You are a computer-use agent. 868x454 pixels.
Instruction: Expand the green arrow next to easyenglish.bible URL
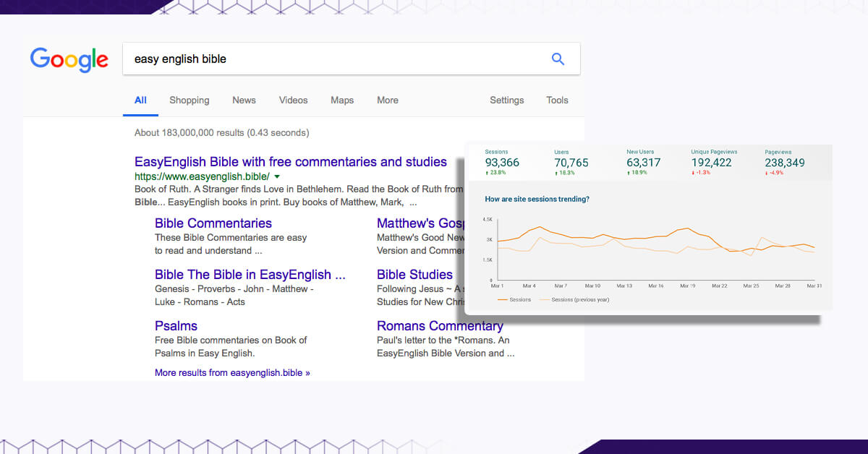pos(277,176)
